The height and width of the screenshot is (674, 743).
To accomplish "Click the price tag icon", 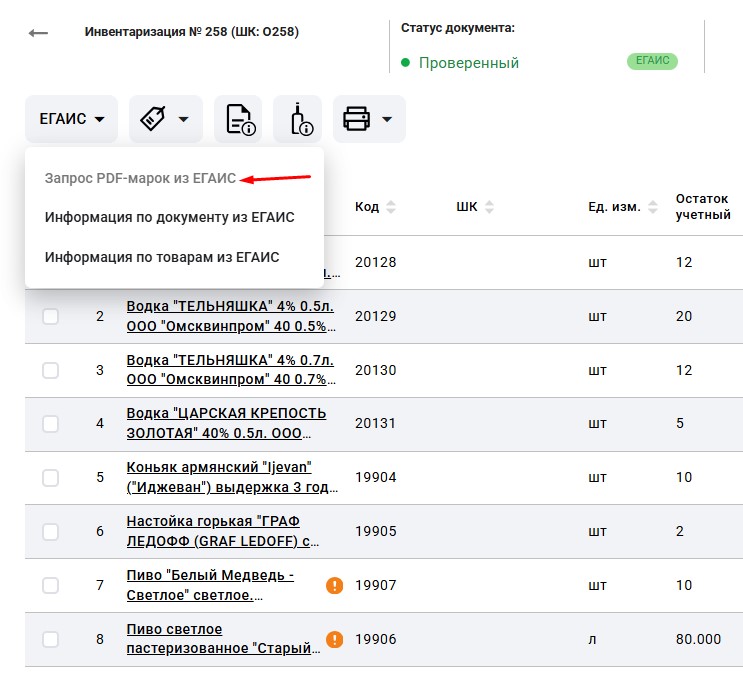I will pos(153,118).
